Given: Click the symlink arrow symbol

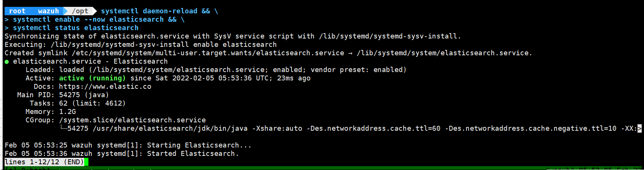Looking at the screenshot, I should [350, 53].
